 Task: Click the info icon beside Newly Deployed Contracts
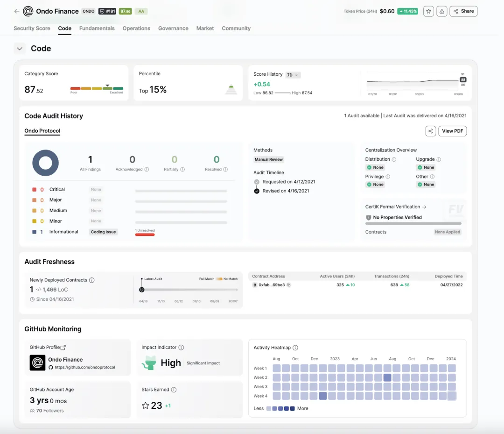92,280
